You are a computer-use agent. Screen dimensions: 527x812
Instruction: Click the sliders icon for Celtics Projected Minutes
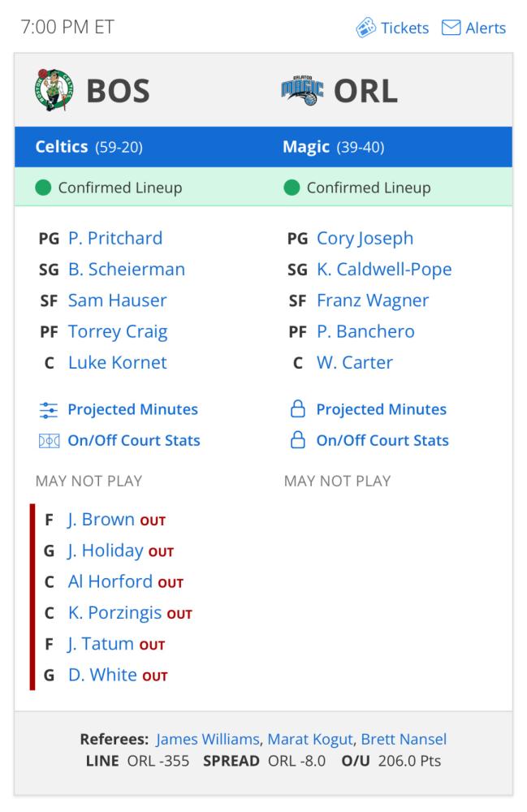click(49, 409)
